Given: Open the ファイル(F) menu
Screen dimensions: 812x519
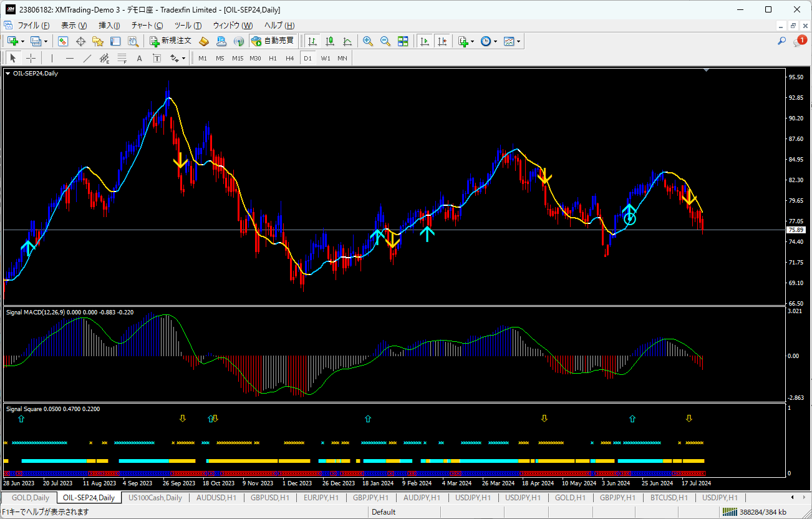Looking at the screenshot, I should (34, 26).
